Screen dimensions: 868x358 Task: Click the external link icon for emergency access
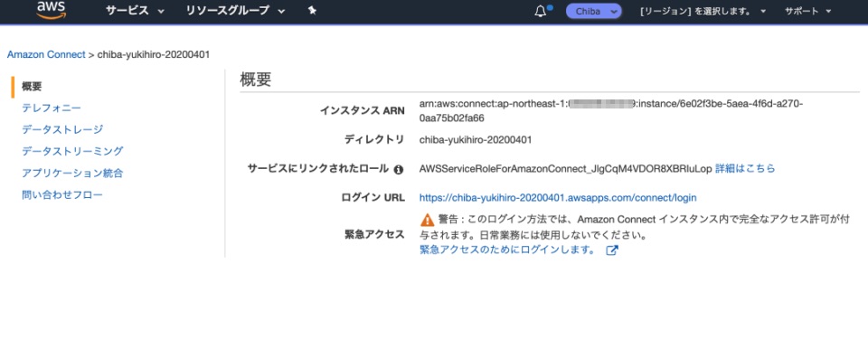pyautogui.click(x=612, y=250)
